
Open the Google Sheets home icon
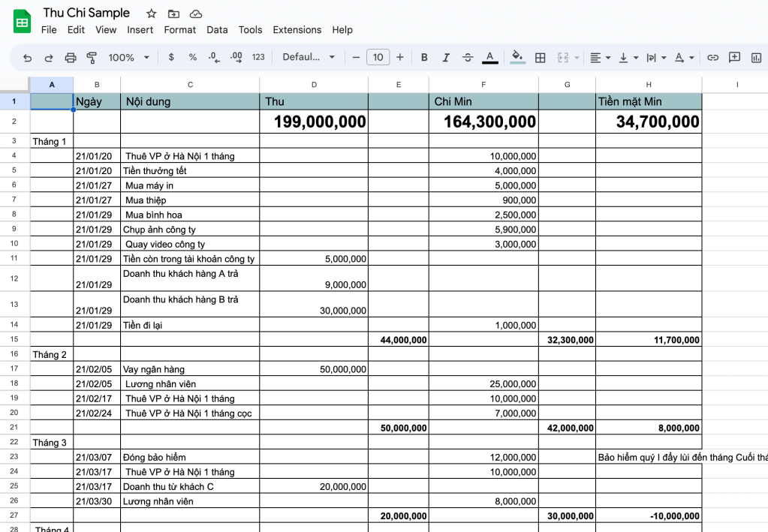(22, 21)
